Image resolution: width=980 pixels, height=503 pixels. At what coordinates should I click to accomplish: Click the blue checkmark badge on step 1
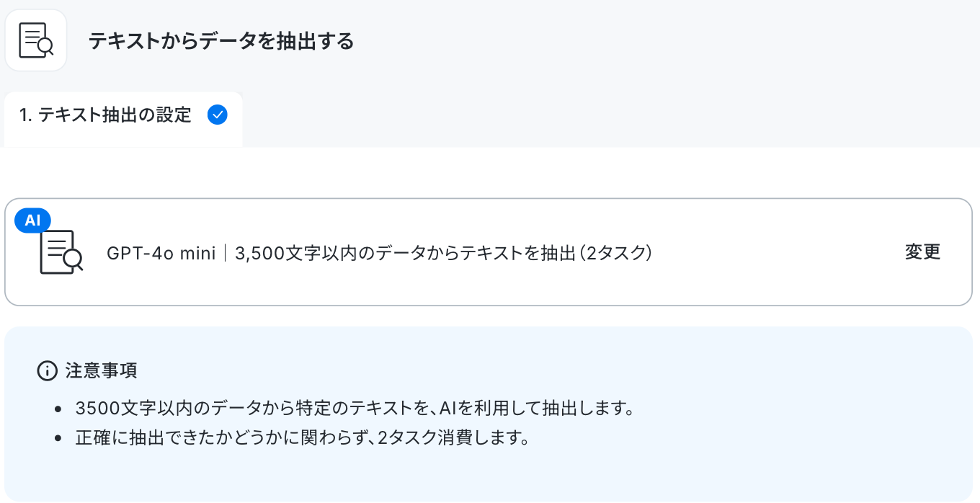coord(217,115)
